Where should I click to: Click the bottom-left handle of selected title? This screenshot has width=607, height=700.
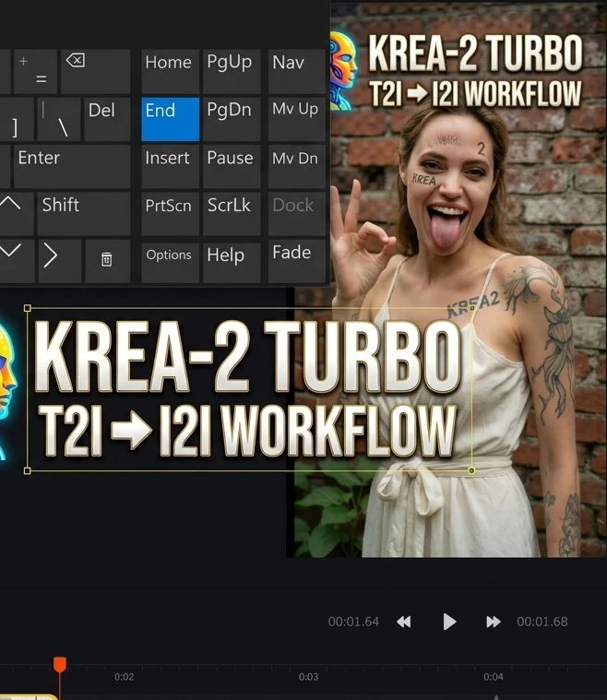pyautogui.click(x=28, y=470)
